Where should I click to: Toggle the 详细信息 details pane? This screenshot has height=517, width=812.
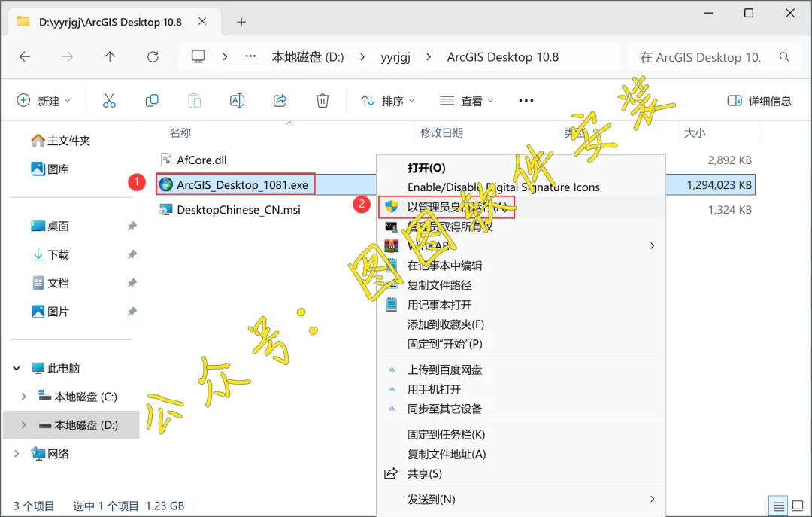pos(759,101)
